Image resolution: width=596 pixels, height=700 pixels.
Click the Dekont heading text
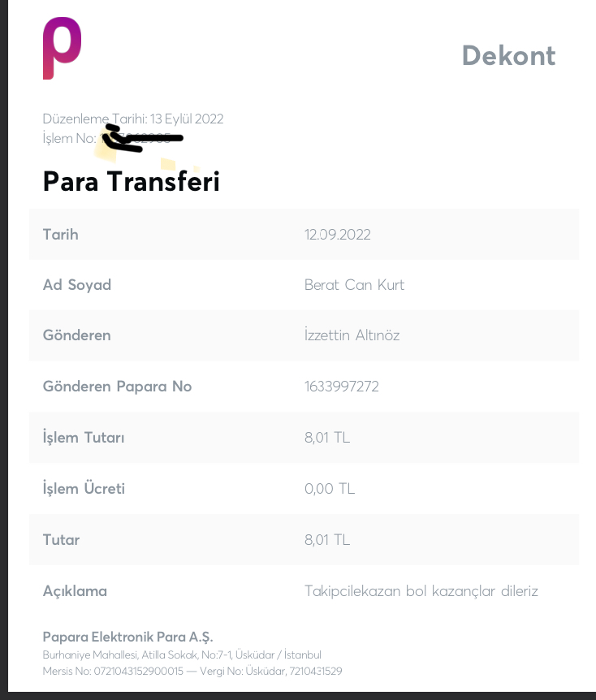click(508, 56)
